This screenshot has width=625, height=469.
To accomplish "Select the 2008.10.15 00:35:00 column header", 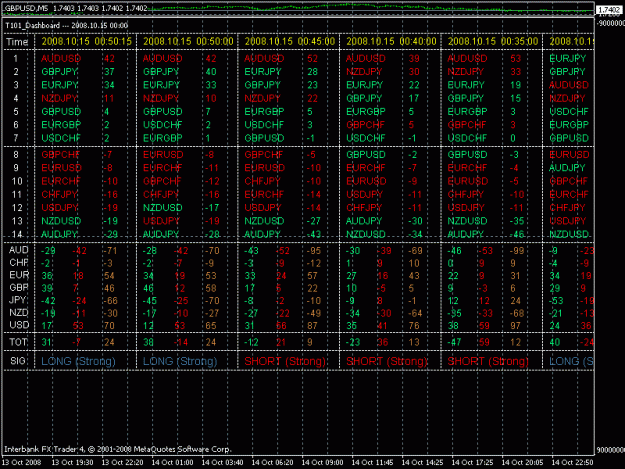I will pyautogui.click(x=493, y=41).
